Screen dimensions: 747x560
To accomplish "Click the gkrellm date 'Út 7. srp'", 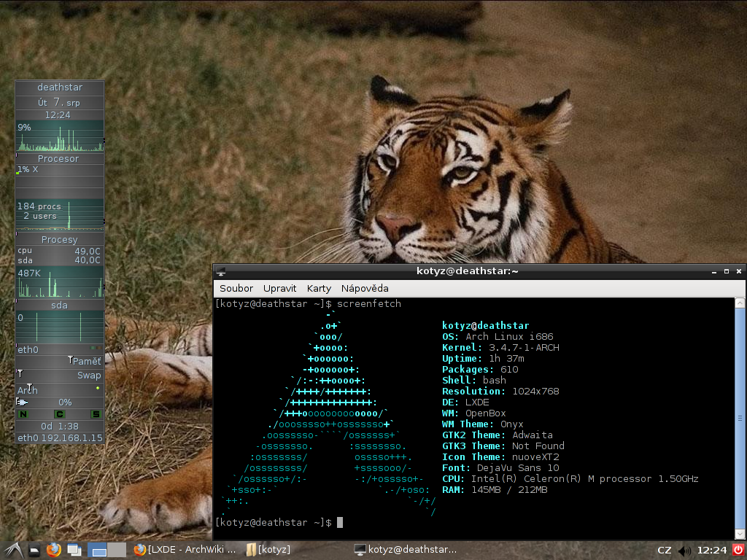I will click(x=59, y=102).
